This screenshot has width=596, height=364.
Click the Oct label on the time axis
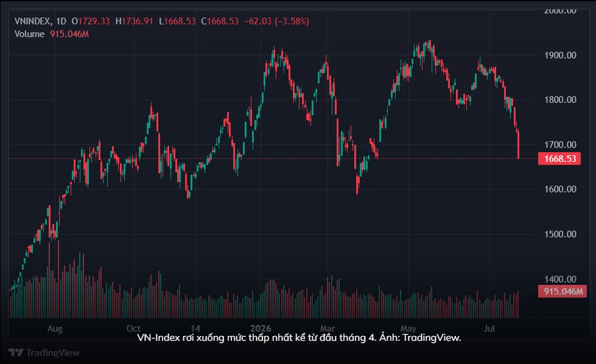coord(133,329)
